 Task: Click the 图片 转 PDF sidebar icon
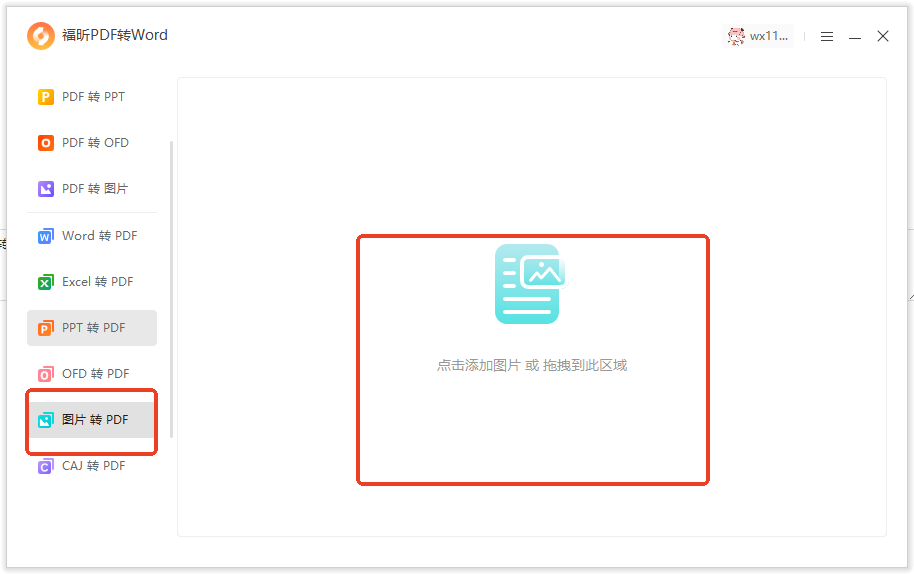coord(45,420)
